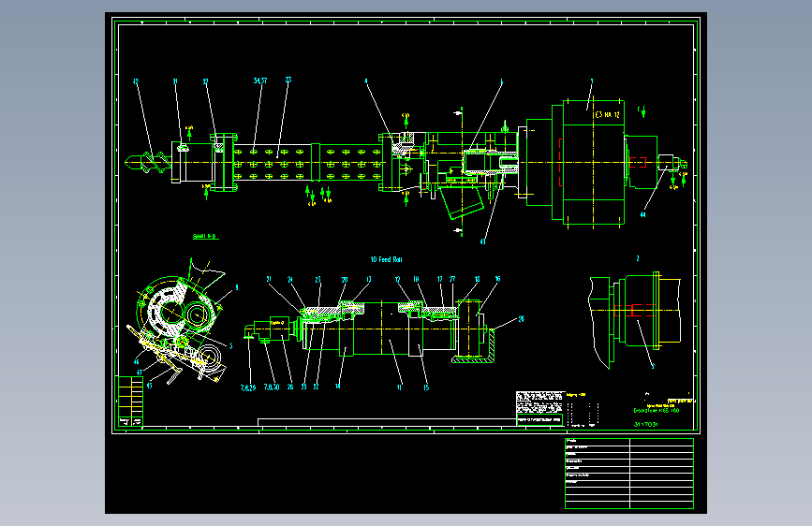Select callout '16' above the feed roll
The height and width of the screenshot is (526, 812).
click(x=497, y=279)
